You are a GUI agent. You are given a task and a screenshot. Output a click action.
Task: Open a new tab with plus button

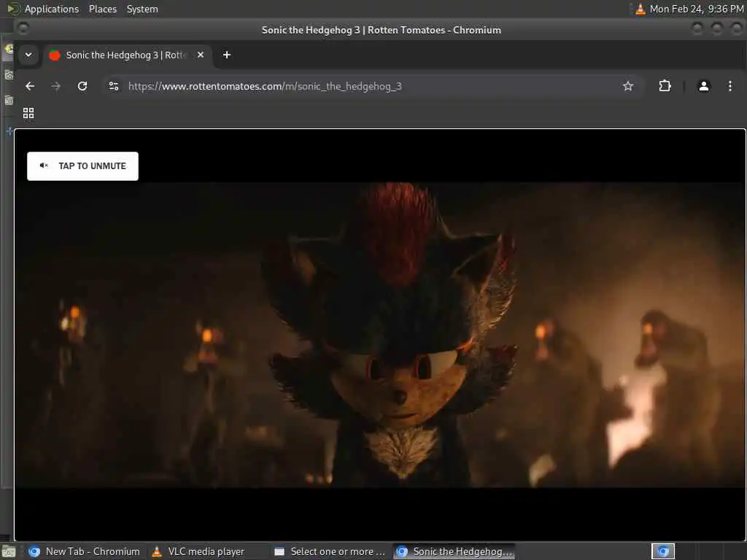tap(227, 55)
